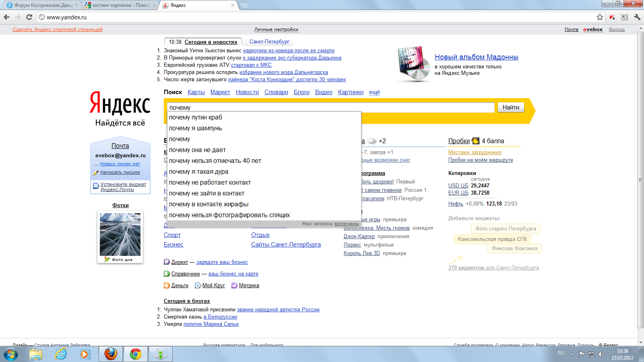
Task: Open USD ЦБ exchange rate link
Action: (458, 185)
